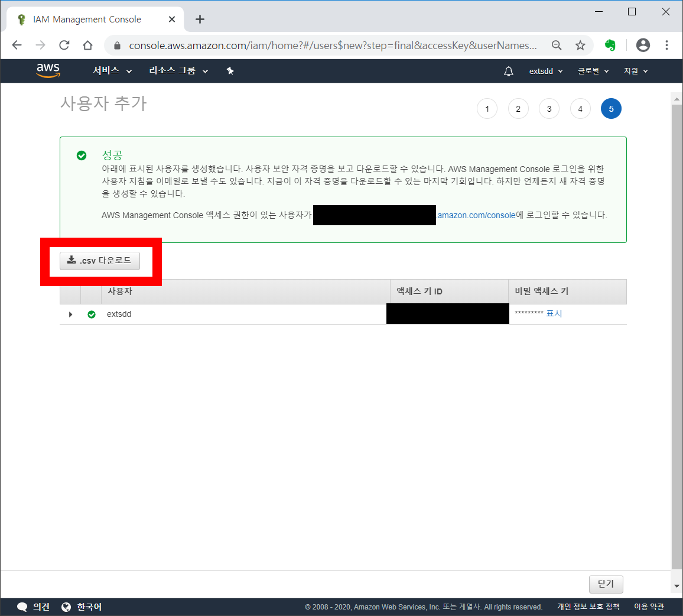Click the 닫기 close button

click(606, 584)
